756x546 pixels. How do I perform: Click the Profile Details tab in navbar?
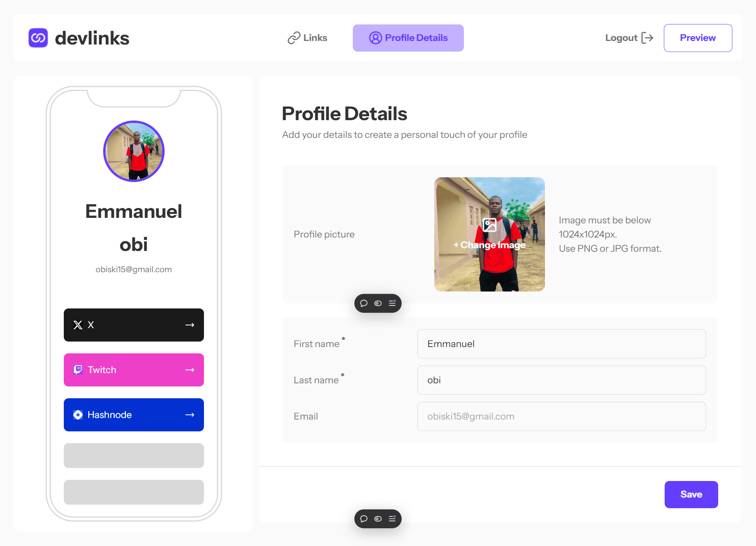[409, 37]
